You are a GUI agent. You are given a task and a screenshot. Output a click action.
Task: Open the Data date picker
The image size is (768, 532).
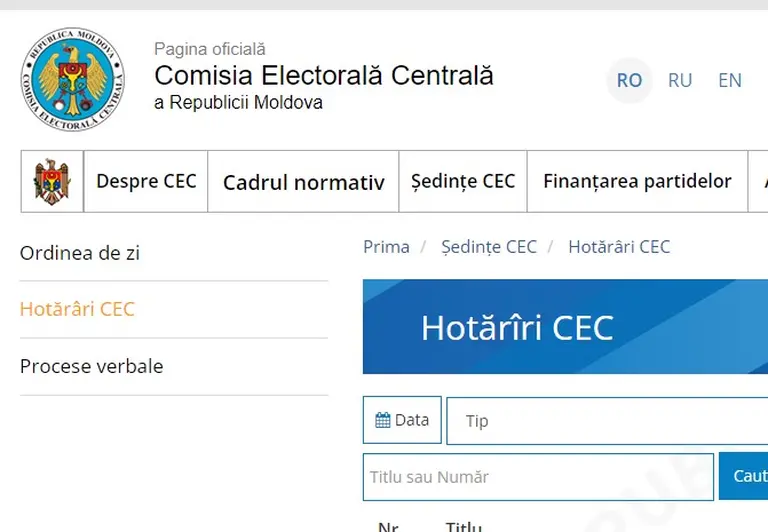(x=402, y=420)
